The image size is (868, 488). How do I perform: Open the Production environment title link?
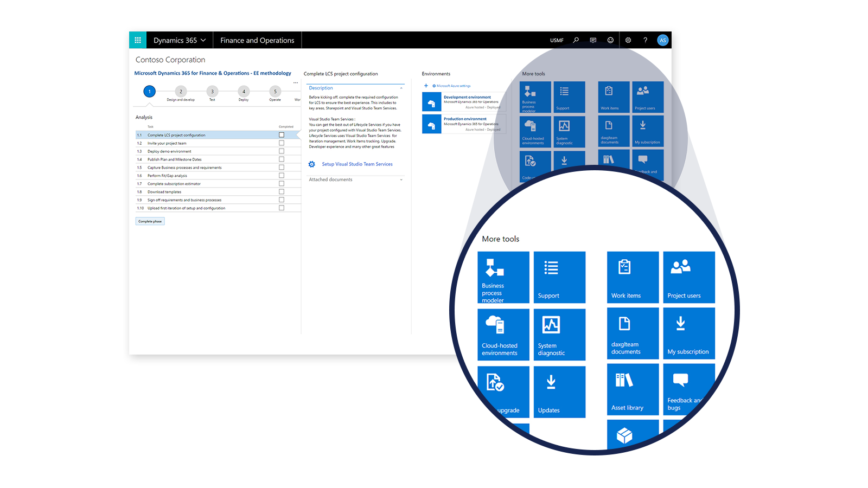click(465, 119)
